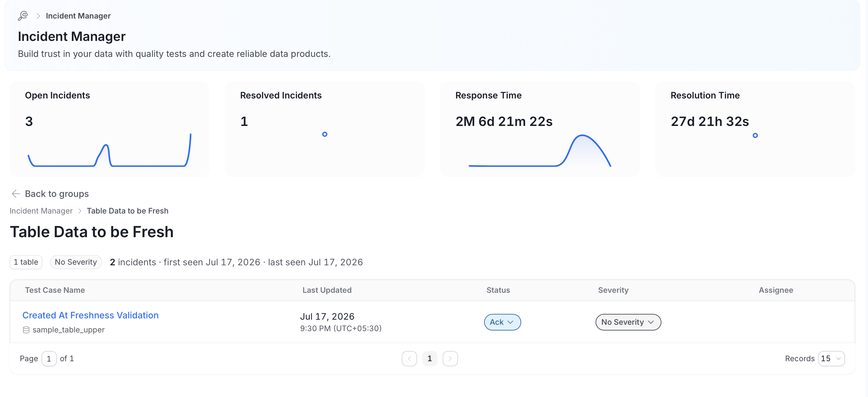868x397 pixels.
Task: Click the Severity column header
Action: coord(613,290)
